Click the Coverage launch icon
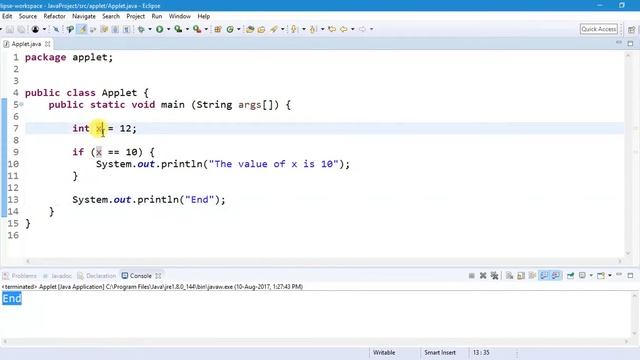The image size is (640, 360). (x=178, y=29)
